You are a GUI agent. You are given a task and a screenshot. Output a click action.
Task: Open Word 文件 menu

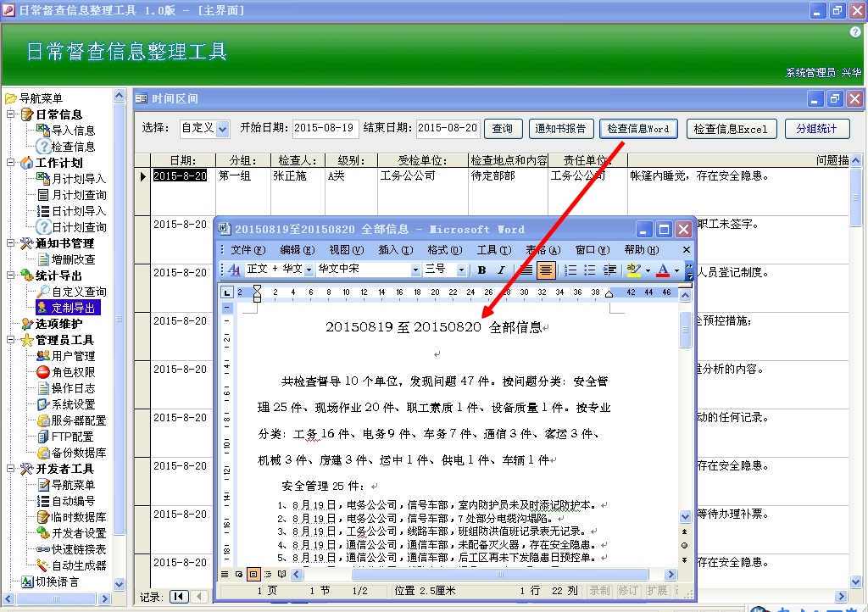click(x=248, y=250)
